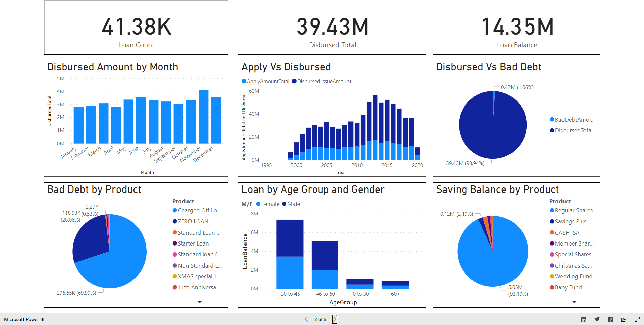Select Regular Shares legend item
The width and height of the screenshot is (644, 325).
pyautogui.click(x=571, y=210)
